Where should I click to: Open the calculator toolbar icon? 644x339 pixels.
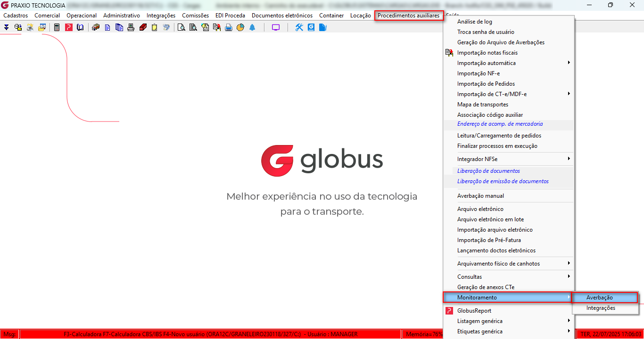[x=57, y=27]
